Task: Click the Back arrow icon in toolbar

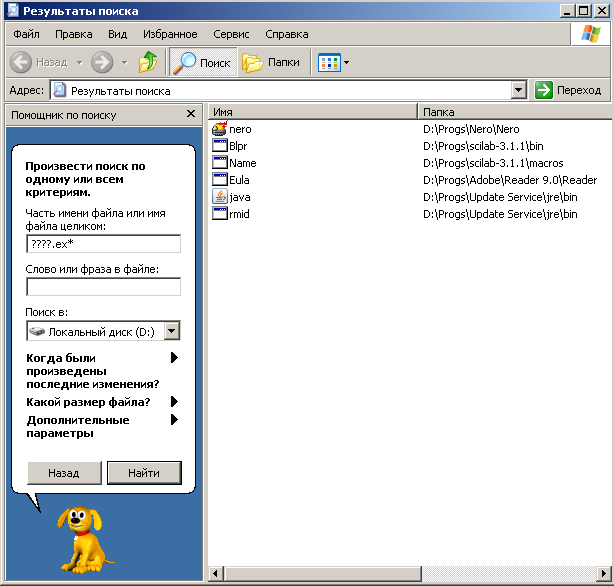Action: [21, 62]
